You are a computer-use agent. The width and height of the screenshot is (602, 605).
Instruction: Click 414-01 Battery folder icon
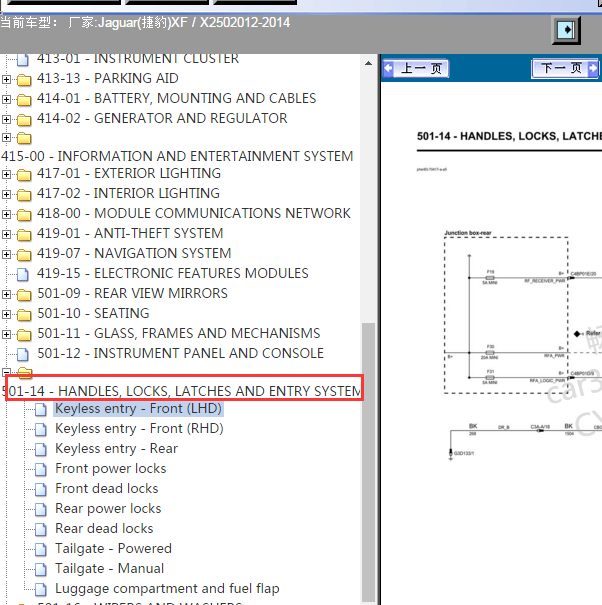click(x=24, y=100)
